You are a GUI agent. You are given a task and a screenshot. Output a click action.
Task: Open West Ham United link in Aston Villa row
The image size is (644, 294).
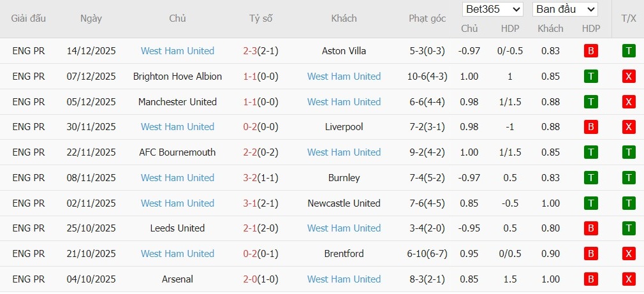click(x=177, y=51)
